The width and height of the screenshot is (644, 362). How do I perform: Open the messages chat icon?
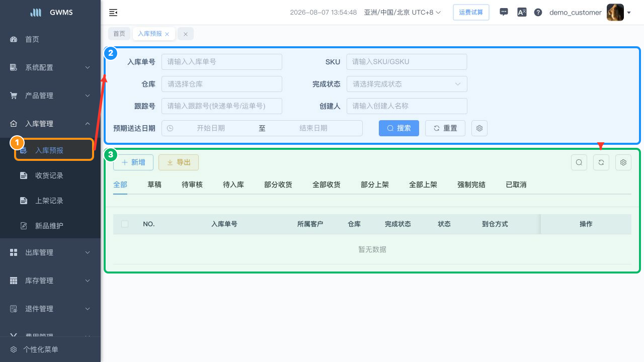pos(504,13)
